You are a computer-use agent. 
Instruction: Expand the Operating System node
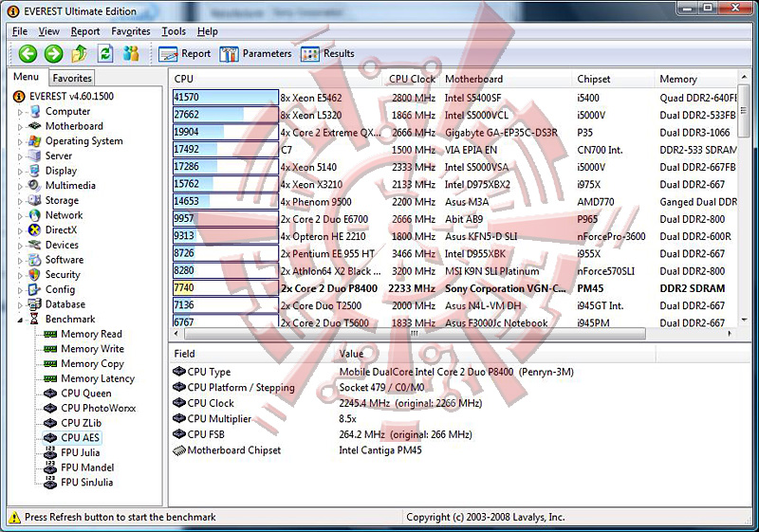(x=20, y=142)
